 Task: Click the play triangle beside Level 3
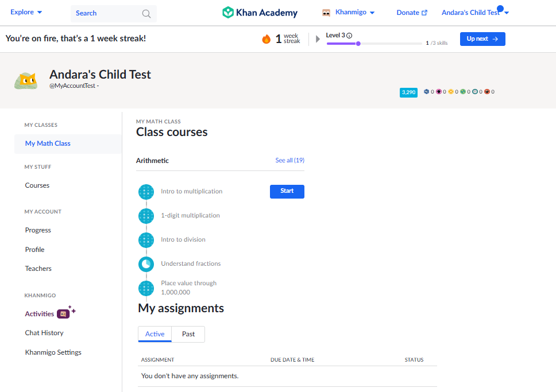318,38
